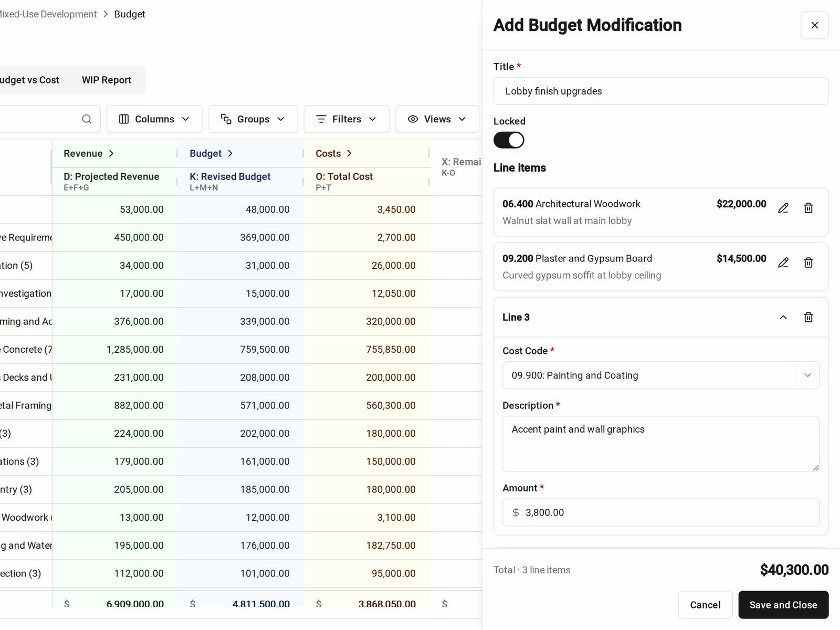Click Save and Close
The height and width of the screenshot is (630, 840).
783,605
